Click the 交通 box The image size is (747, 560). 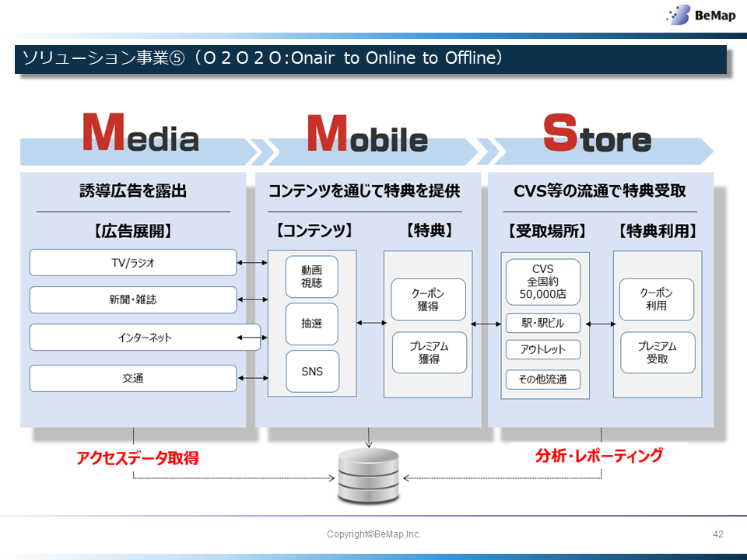click(133, 378)
